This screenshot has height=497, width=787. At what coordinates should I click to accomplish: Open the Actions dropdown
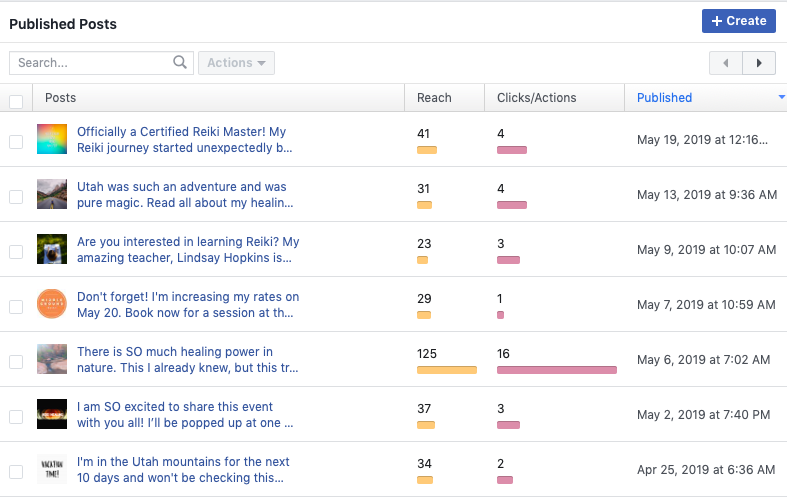(x=236, y=63)
